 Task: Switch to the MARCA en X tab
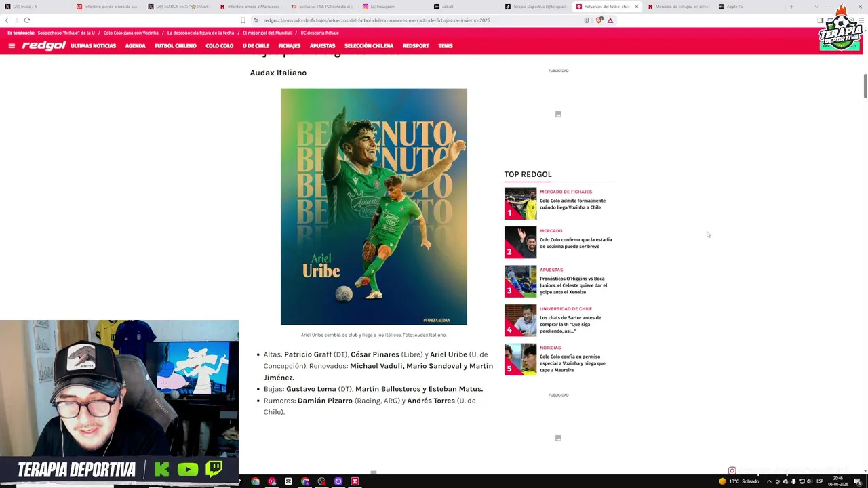pyautogui.click(x=179, y=7)
